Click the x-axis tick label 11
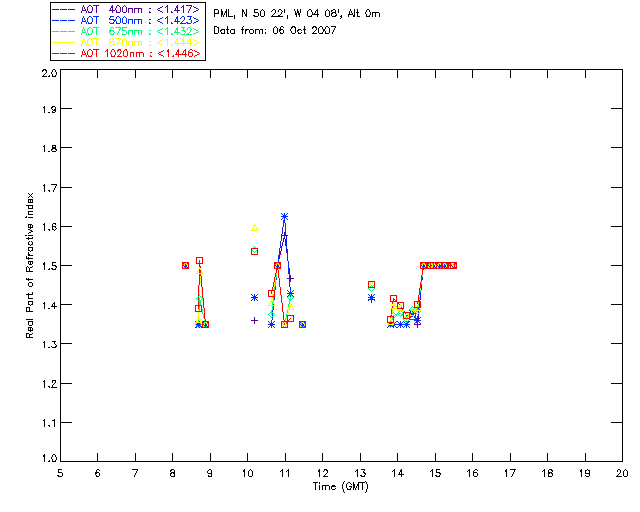640x512 pixels. [x=285, y=473]
